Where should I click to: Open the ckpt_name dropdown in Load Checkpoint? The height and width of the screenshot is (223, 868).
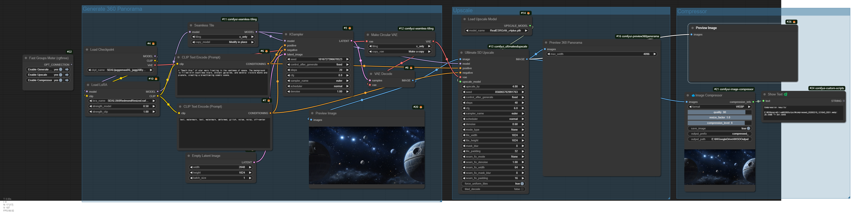120,70
